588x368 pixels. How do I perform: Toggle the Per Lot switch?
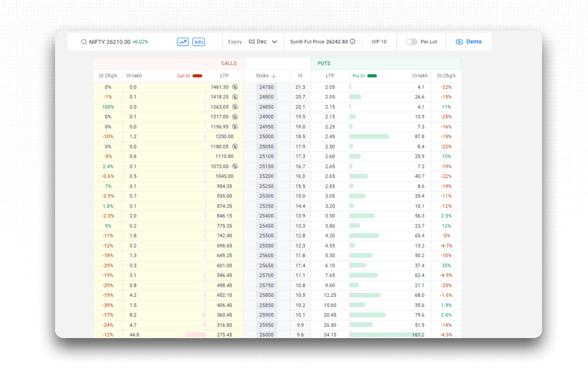pyautogui.click(x=411, y=42)
